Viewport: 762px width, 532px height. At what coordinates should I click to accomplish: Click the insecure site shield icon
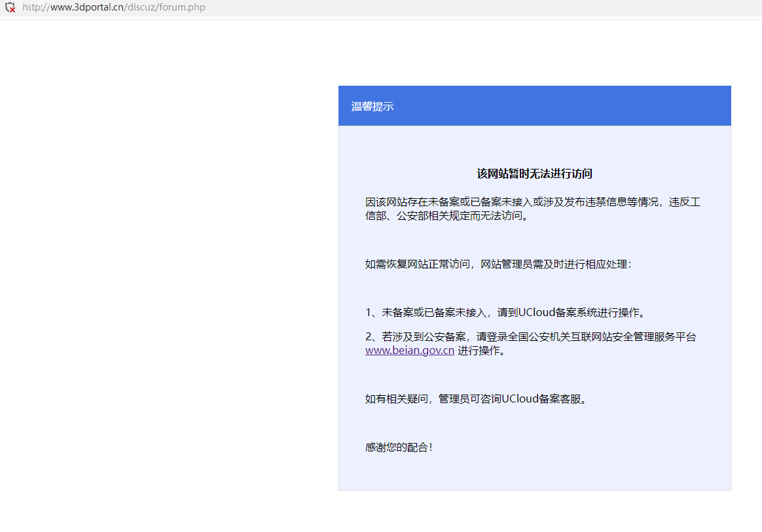click(x=10, y=7)
